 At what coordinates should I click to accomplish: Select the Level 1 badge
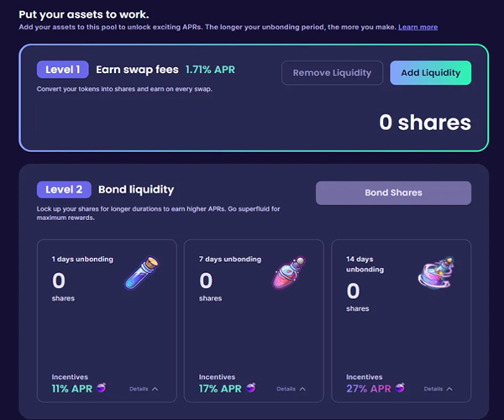click(x=63, y=70)
